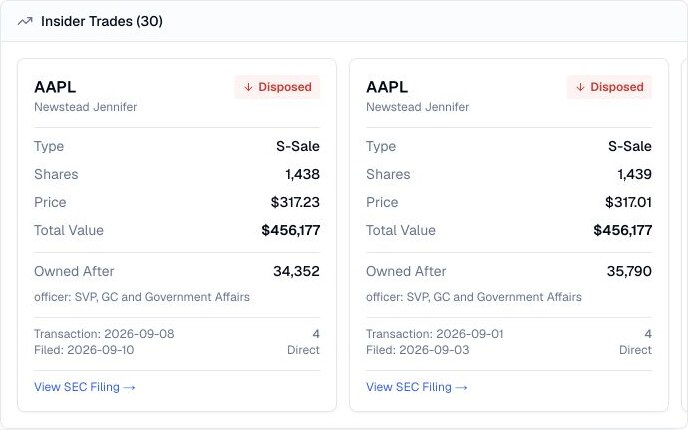Click the Disposed badge on the 2026-09-08 card
The image size is (688, 430).
(277, 87)
